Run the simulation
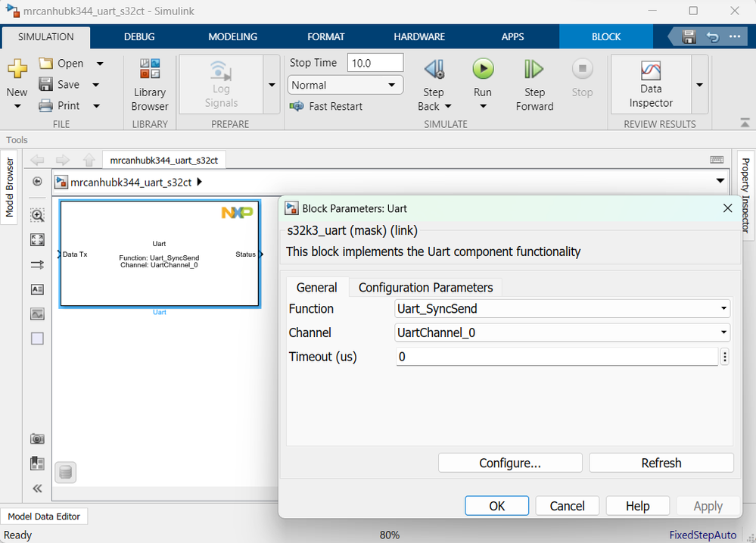The width and height of the screenshot is (756, 543). (x=483, y=69)
